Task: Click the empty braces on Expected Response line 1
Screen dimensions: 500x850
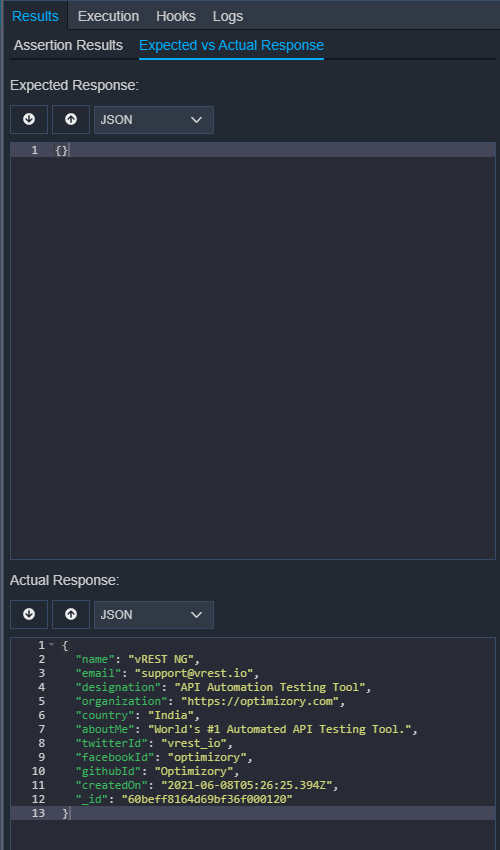Action: click(62, 150)
